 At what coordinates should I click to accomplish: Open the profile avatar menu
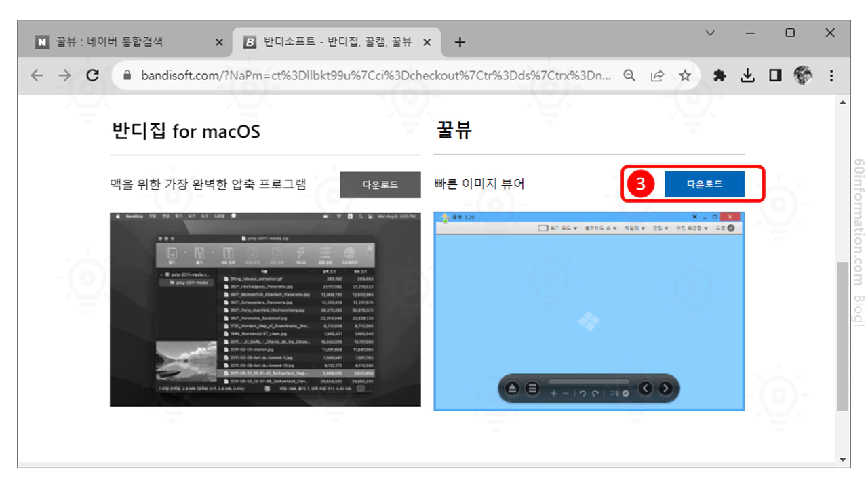[x=803, y=75]
